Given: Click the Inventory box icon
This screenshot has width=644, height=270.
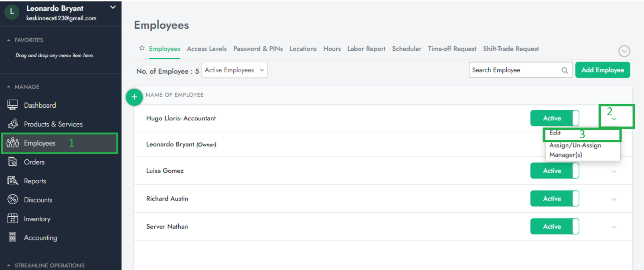Looking at the screenshot, I should pyautogui.click(x=13, y=218).
